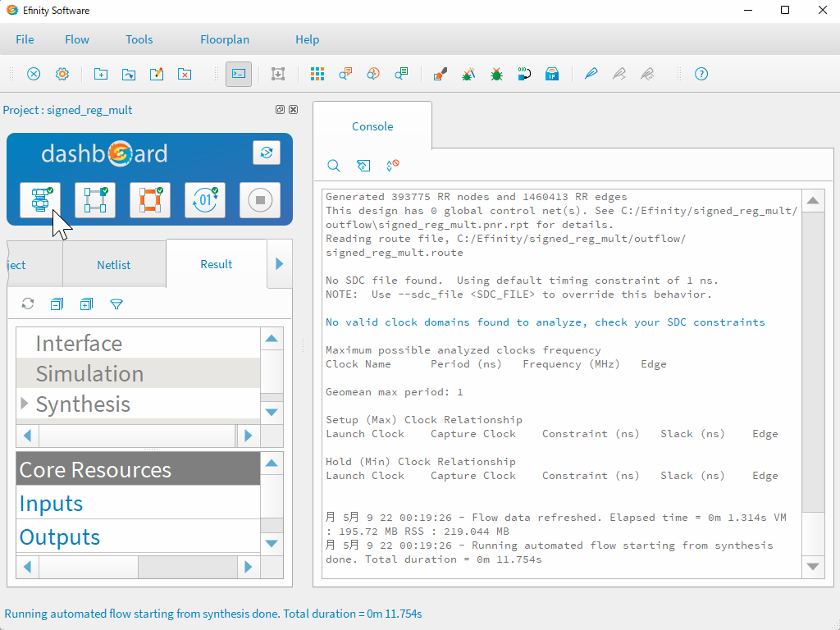Open the Help menu
840x630 pixels.
pyautogui.click(x=307, y=39)
